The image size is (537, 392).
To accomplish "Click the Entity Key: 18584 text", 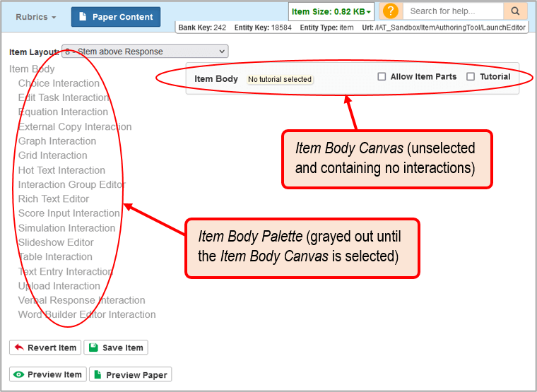I will (263, 28).
